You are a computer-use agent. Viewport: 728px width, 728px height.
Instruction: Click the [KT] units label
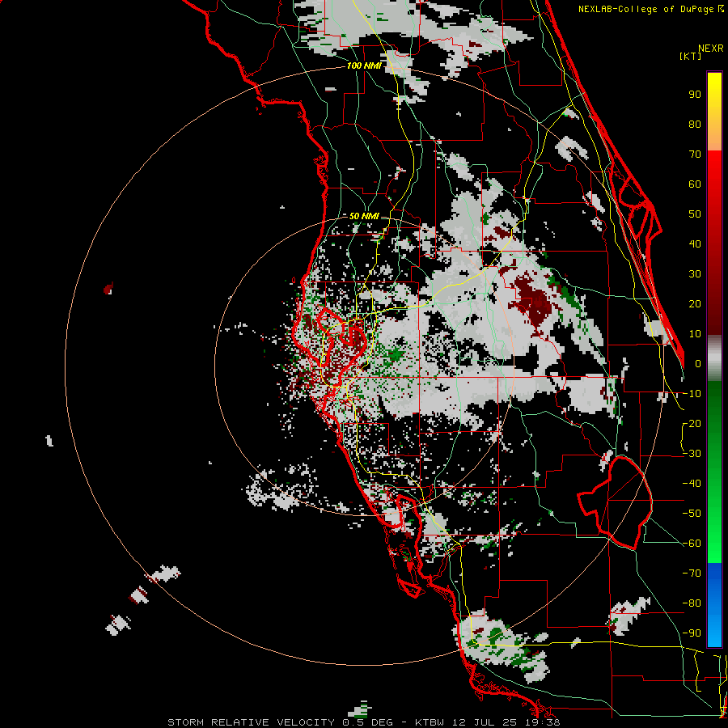690,56
